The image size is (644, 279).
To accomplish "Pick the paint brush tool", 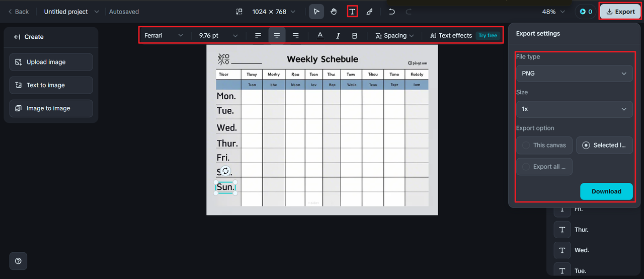I will click(x=369, y=12).
